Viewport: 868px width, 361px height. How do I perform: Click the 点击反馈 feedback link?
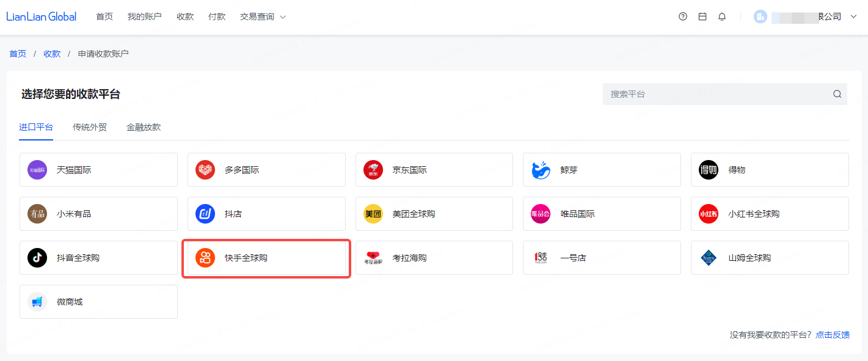click(x=833, y=335)
